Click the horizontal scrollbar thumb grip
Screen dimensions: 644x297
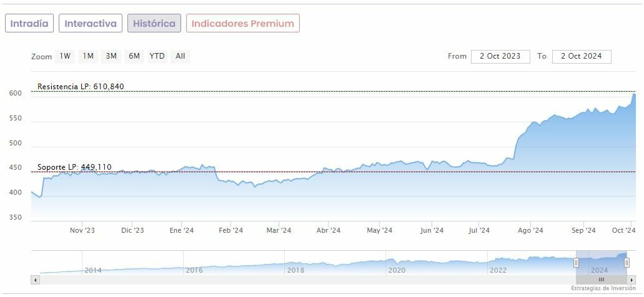point(601,280)
